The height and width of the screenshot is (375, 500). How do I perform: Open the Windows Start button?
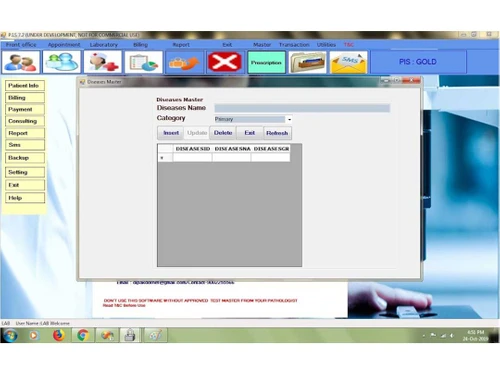click(x=10, y=335)
